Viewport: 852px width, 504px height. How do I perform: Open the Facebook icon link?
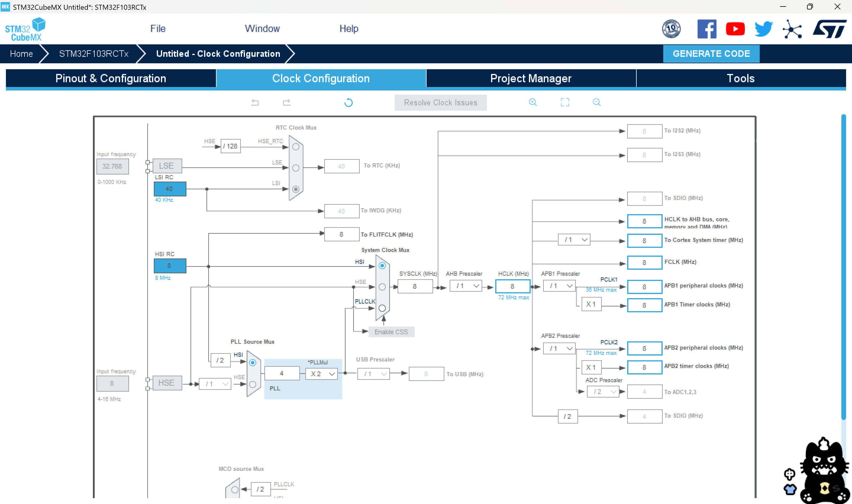pyautogui.click(x=707, y=29)
